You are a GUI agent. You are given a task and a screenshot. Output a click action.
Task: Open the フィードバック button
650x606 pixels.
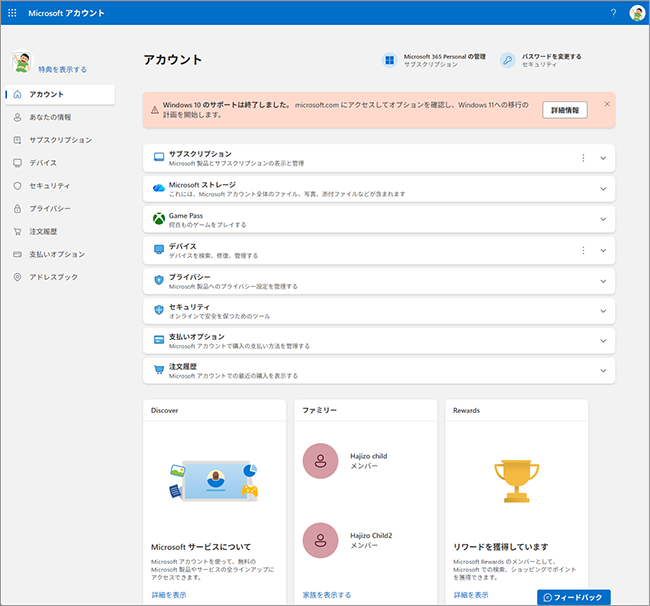pyautogui.click(x=573, y=597)
